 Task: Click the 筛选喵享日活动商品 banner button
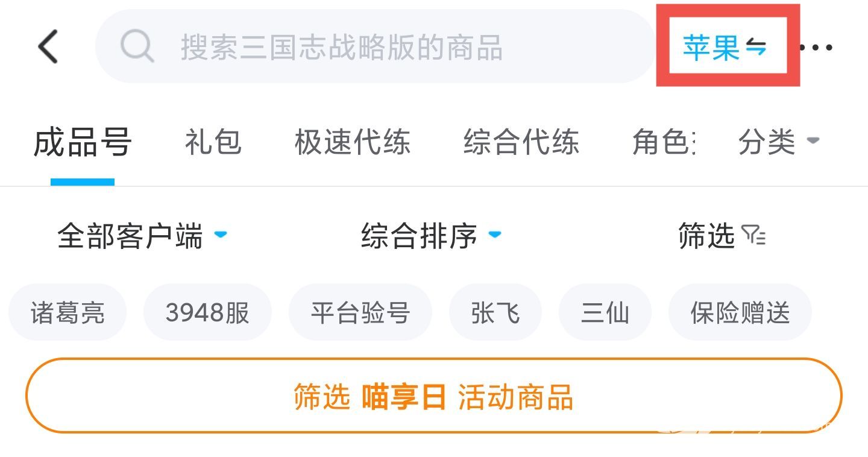coord(433,397)
